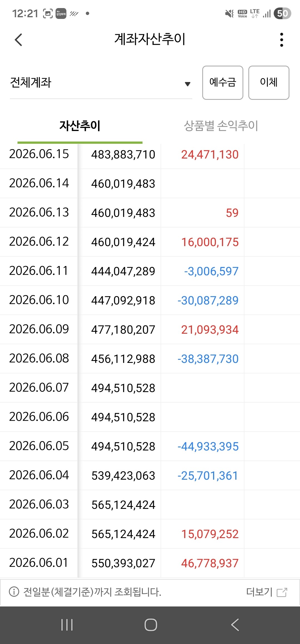Switch to the 상품별 손익추이 tab
This screenshot has width=300, height=644.
(x=221, y=126)
